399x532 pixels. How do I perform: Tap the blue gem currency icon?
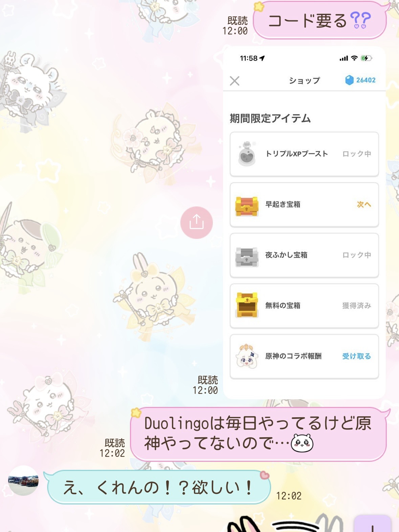point(349,80)
